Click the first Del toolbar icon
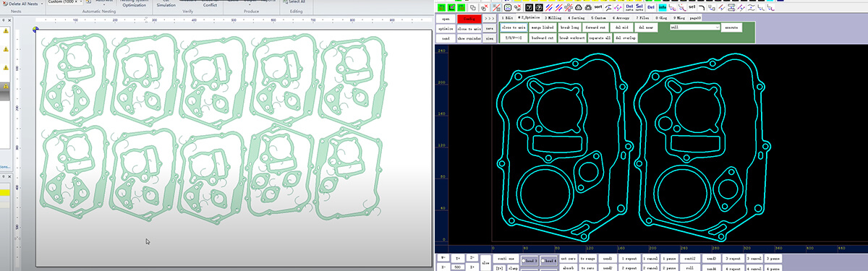The image size is (868, 271). (x=629, y=7)
